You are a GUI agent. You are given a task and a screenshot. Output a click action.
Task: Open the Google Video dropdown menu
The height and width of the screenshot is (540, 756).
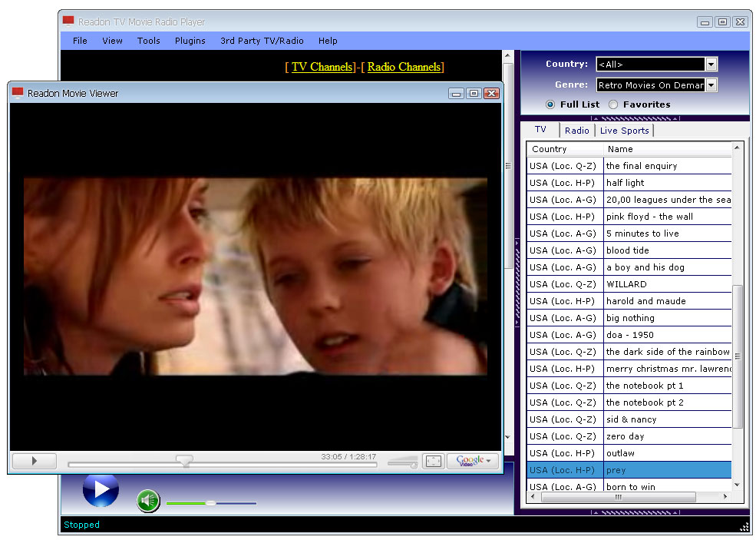[x=473, y=461]
